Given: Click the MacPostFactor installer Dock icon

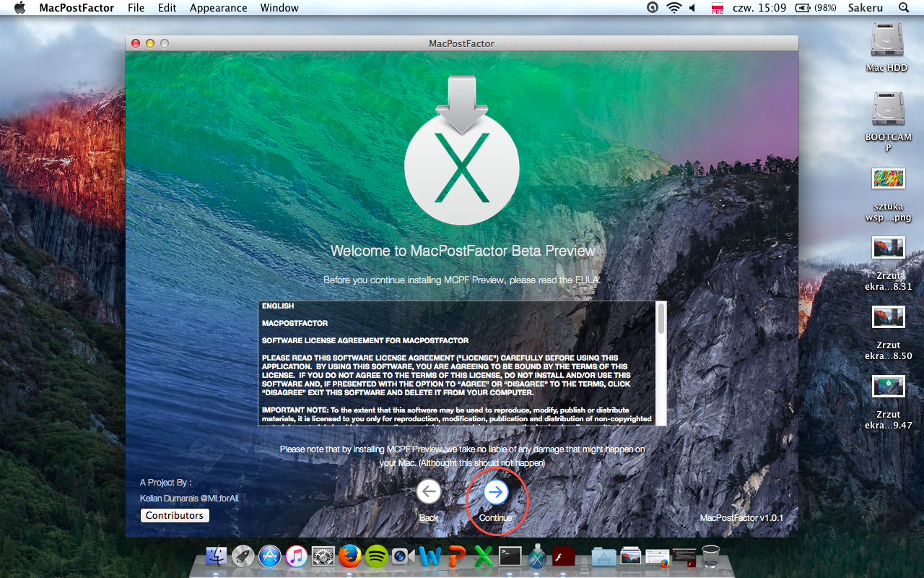Looking at the screenshot, I should 537,556.
